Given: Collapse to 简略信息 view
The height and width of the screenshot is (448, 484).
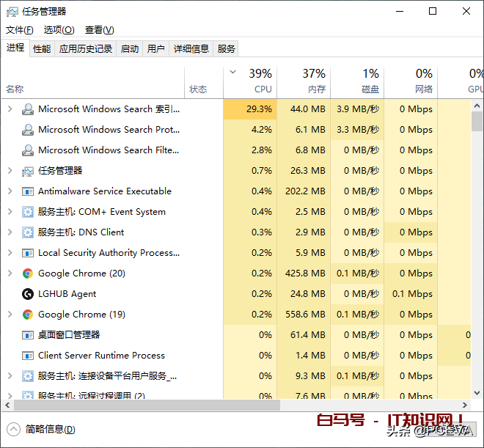Looking at the screenshot, I should (x=41, y=430).
